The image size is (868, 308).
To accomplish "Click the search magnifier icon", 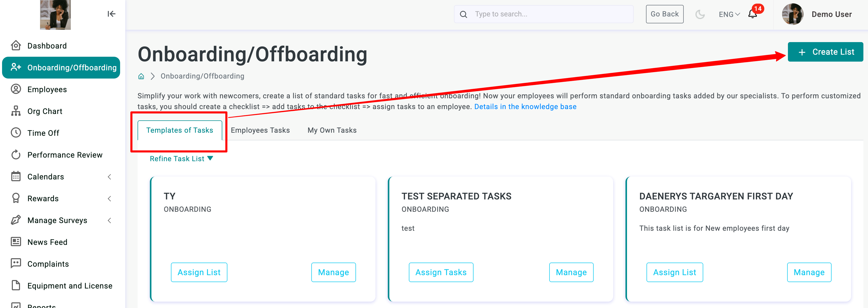I will 464,14.
